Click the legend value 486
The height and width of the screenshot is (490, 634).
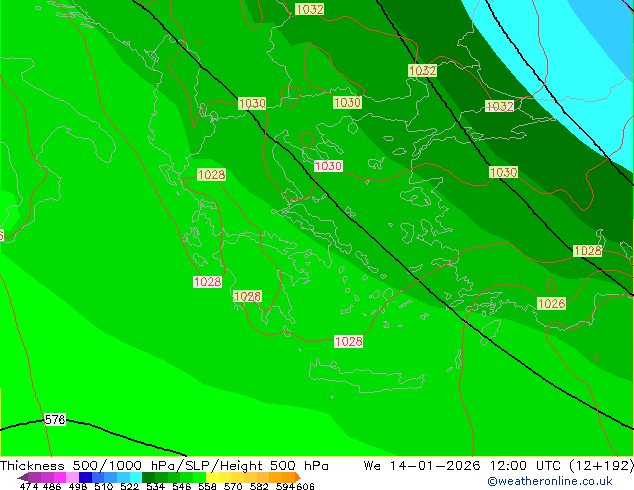pyautogui.click(x=52, y=486)
